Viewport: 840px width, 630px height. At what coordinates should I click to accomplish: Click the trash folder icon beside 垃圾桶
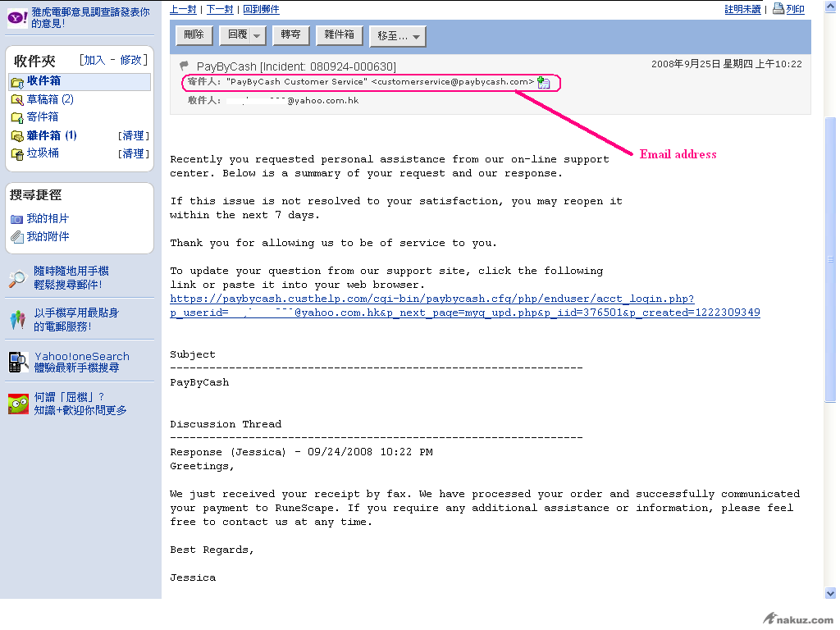[17, 153]
